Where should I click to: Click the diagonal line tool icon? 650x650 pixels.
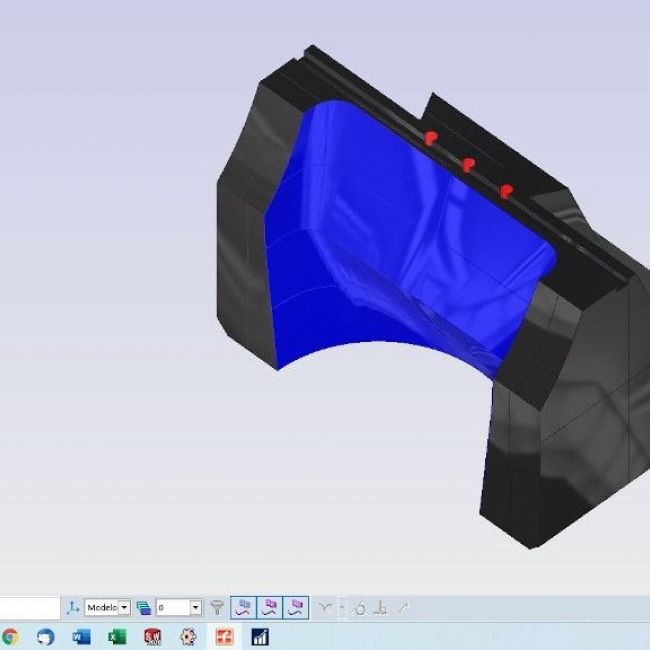coord(403,607)
